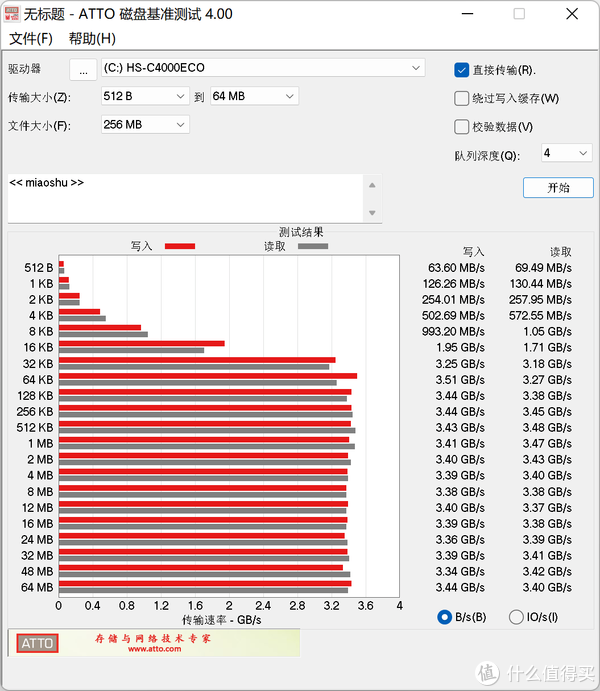Click the 3.36 GB/s write value
The image size is (600, 691).
click(460, 539)
